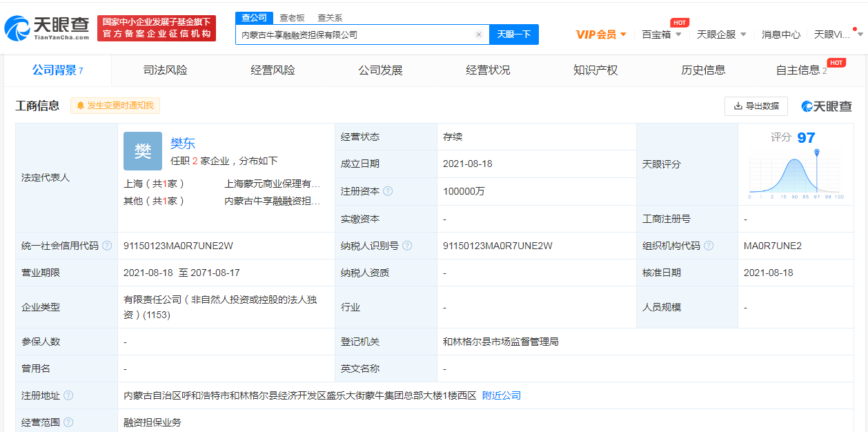
Task: Click the 导出数据 export button
Action: coord(756,106)
